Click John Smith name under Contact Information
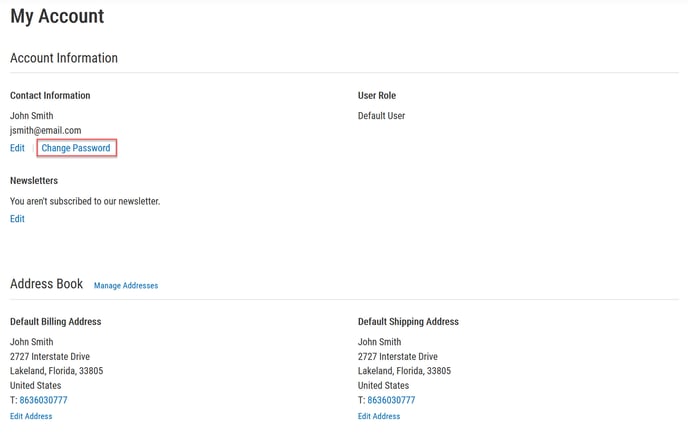688x439 pixels. (32, 116)
